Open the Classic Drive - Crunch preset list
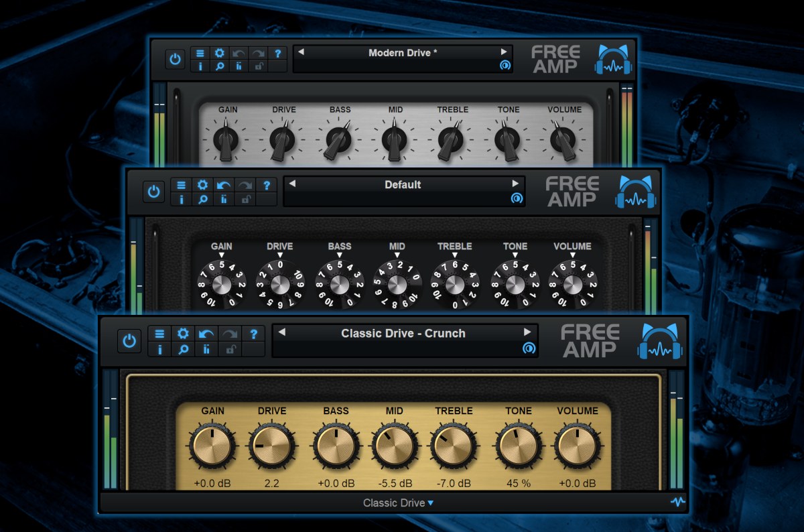Viewport: 804px width, 532px height. coord(403,333)
